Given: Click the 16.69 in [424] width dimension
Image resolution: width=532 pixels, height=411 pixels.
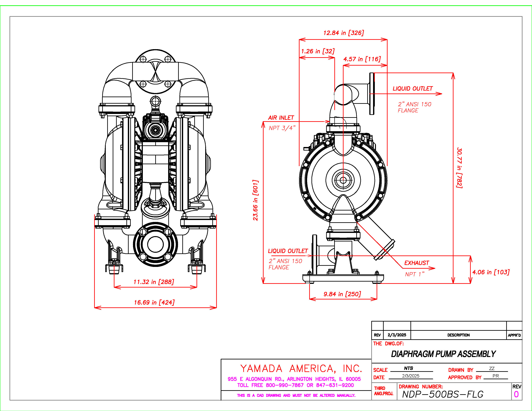Looking at the screenshot, I should (x=154, y=302).
